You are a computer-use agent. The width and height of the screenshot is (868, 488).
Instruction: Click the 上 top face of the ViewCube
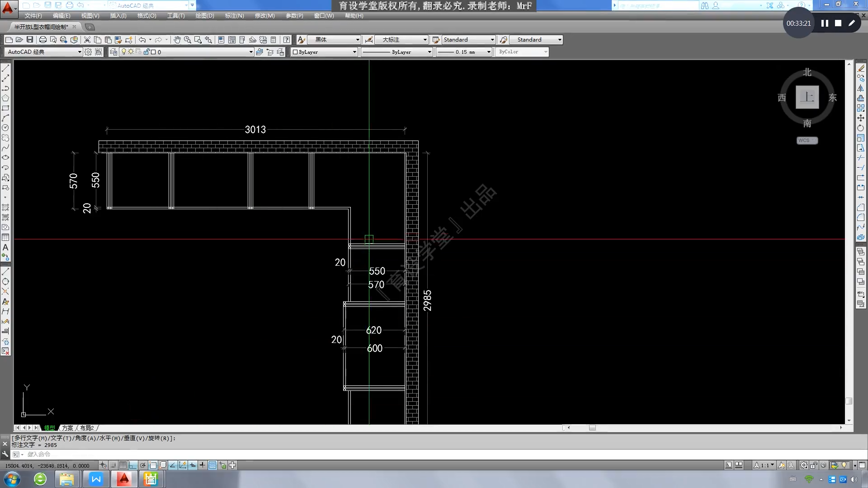click(807, 97)
